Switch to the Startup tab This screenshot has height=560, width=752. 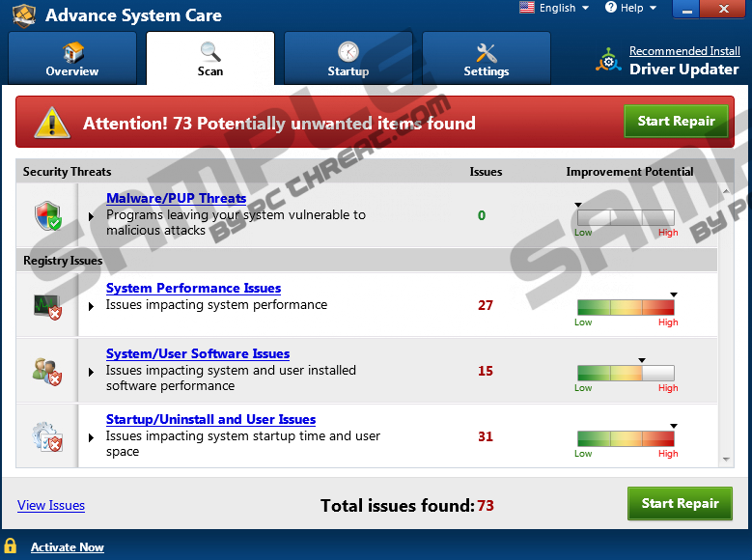point(348,58)
